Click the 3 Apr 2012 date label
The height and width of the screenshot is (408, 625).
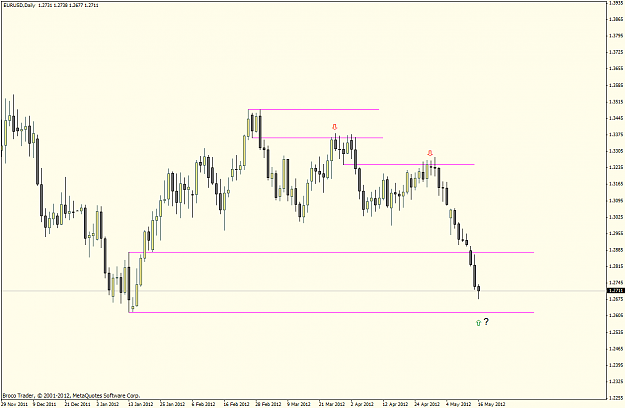click(362, 404)
